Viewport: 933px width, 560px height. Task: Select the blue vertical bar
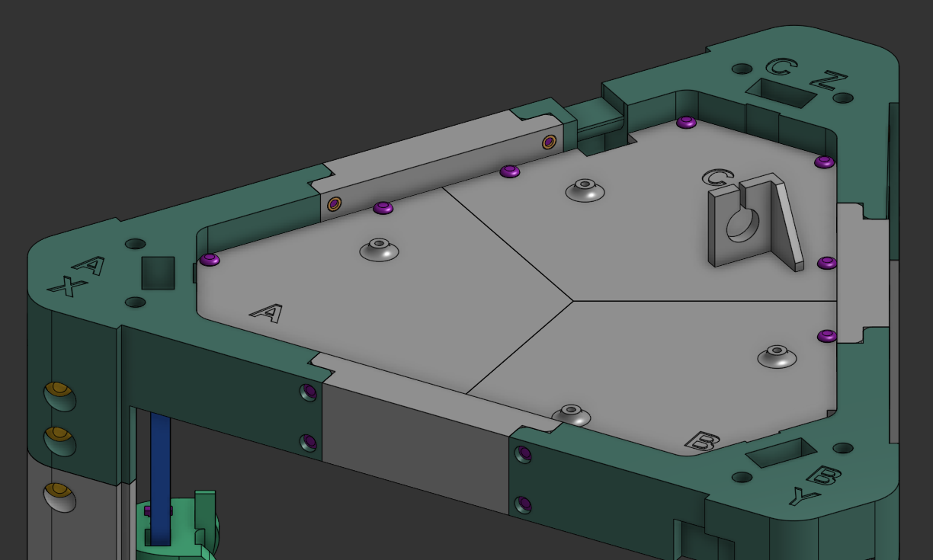point(160,476)
